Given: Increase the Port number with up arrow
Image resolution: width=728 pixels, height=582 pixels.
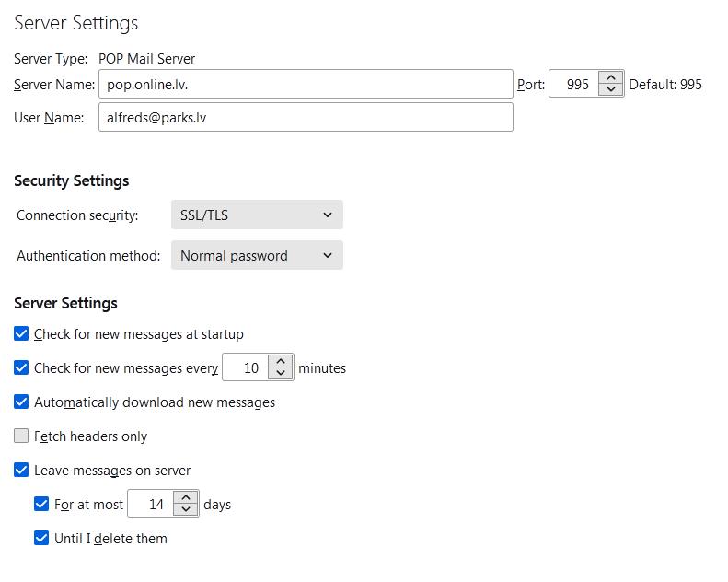Looking at the screenshot, I should [x=611, y=78].
